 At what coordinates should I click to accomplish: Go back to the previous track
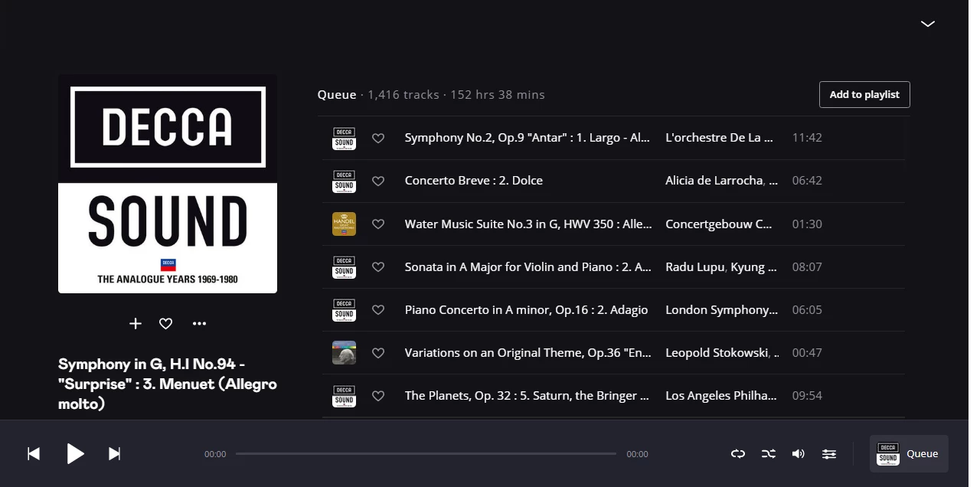pos(34,454)
